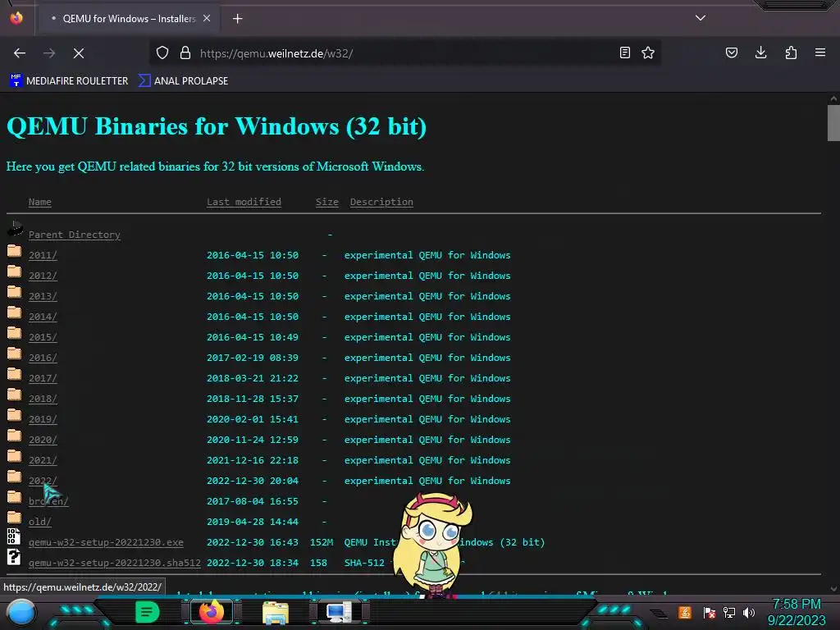
Task: Open the 2015/ folder
Action: 43,337
